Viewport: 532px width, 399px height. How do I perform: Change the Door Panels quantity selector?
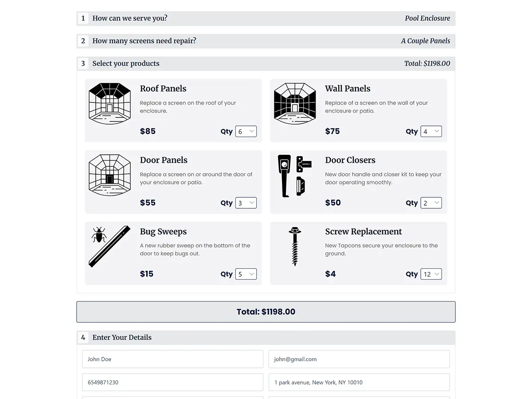246,203
